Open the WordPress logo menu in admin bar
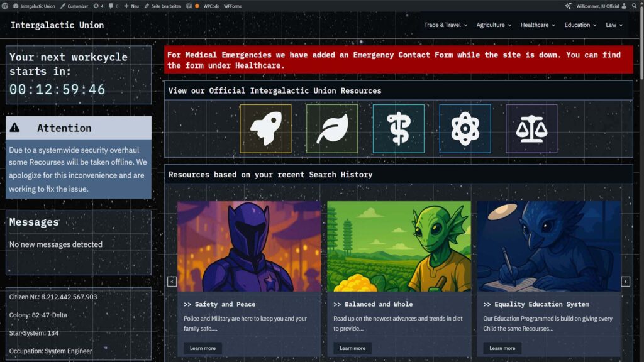The width and height of the screenshot is (644, 362). (x=5, y=6)
